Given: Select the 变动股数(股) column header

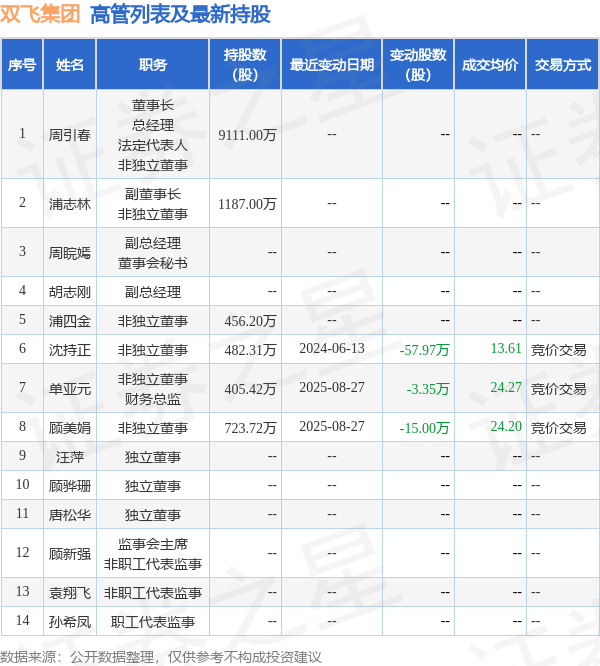Looking at the screenshot, I should [x=418, y=65].
